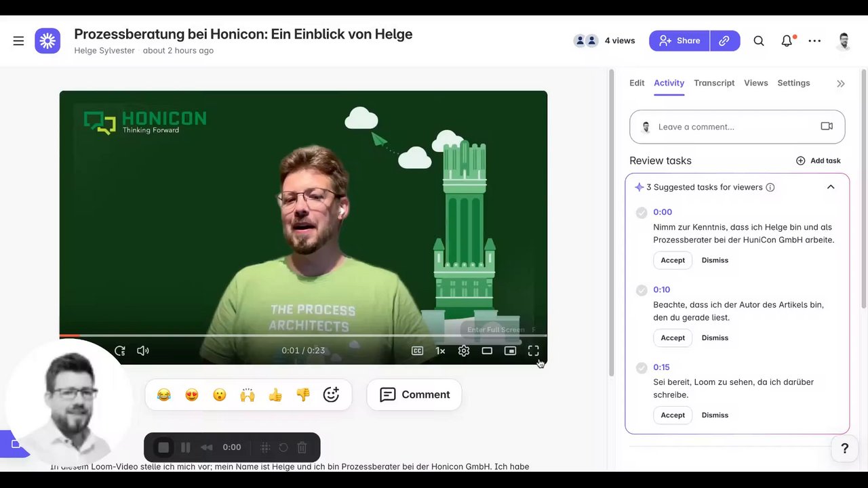Check off the 0:10 suggested task

tap(642, 290)
